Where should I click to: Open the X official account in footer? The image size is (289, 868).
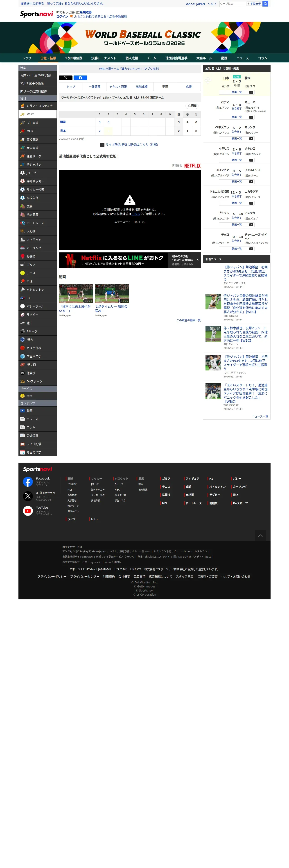[39, 496]
